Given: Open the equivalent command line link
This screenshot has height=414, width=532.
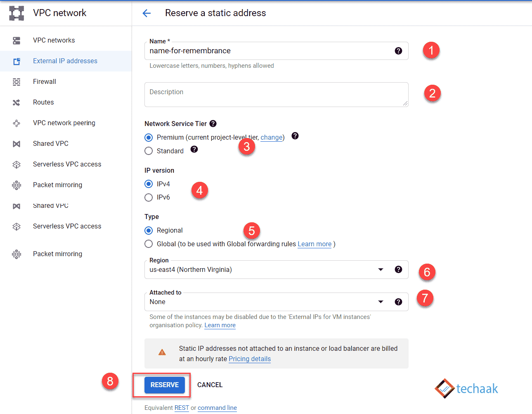Looking at the screenshot, I should click(x=217, y=408).
